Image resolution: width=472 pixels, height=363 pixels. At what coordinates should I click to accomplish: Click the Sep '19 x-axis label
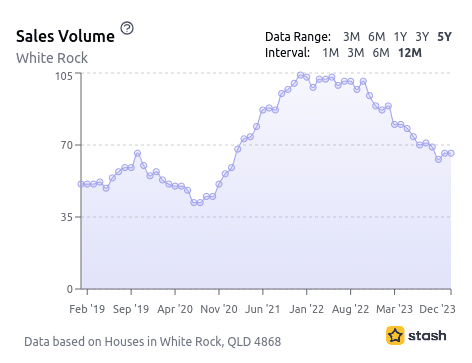point(131,309)
